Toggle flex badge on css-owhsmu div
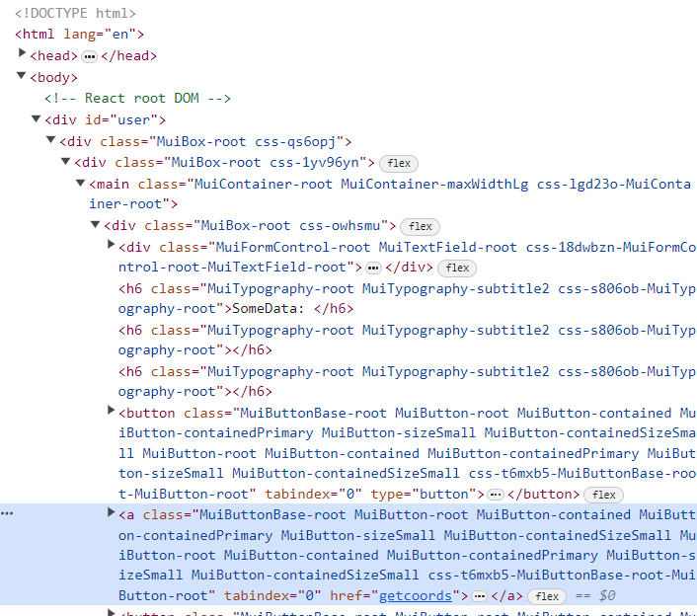The image size is (697, 616). click(x=420, y=227)
